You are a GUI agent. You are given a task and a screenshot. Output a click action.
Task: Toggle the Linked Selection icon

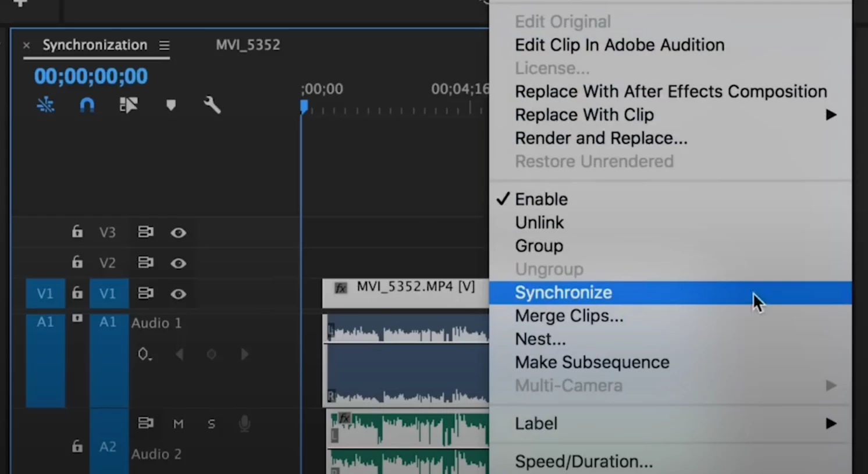click(129, 105)
